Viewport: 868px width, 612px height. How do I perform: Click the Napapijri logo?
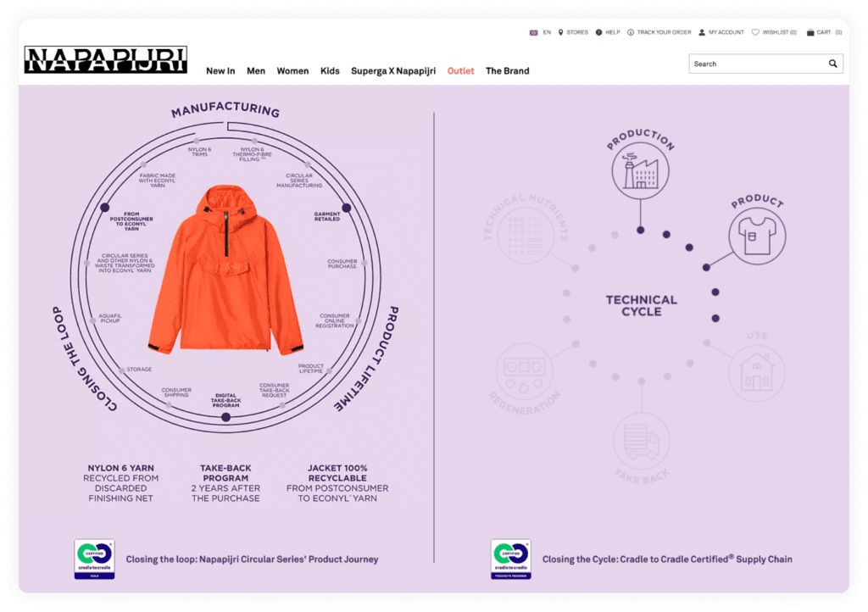pyautogui.click(x=106, y=60)
